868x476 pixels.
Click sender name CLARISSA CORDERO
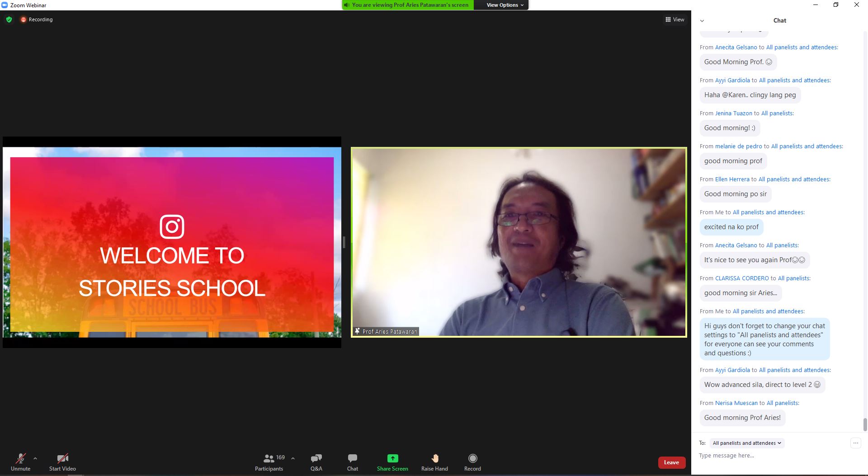(742, 278)
